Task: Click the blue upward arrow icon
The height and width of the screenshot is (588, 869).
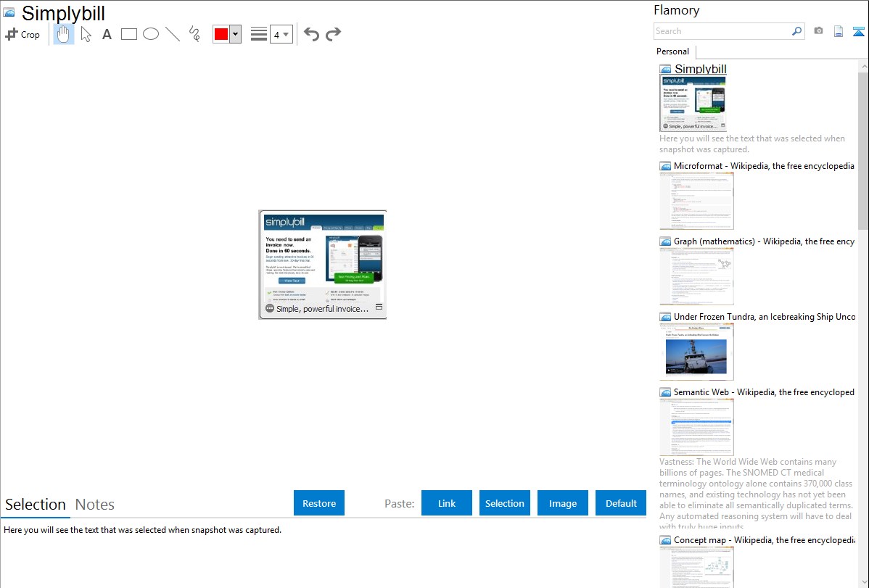Action: click(x=858, y=32)
